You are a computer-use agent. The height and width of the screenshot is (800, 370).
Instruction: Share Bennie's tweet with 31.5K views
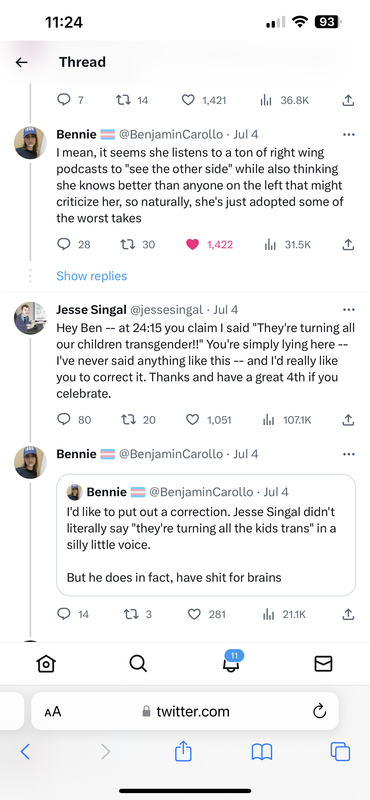(x=348, y=245)
